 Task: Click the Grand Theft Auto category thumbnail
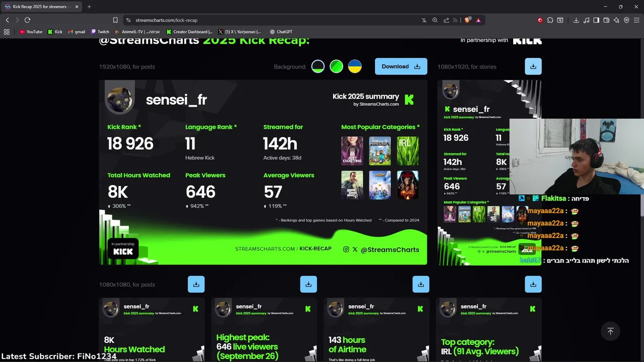click(x=352, y=185)
